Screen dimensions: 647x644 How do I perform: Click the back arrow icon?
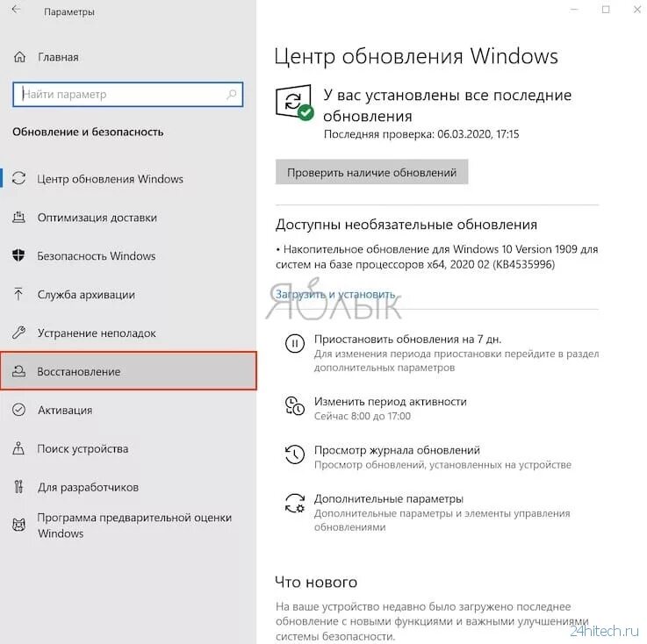click(16, 10)
